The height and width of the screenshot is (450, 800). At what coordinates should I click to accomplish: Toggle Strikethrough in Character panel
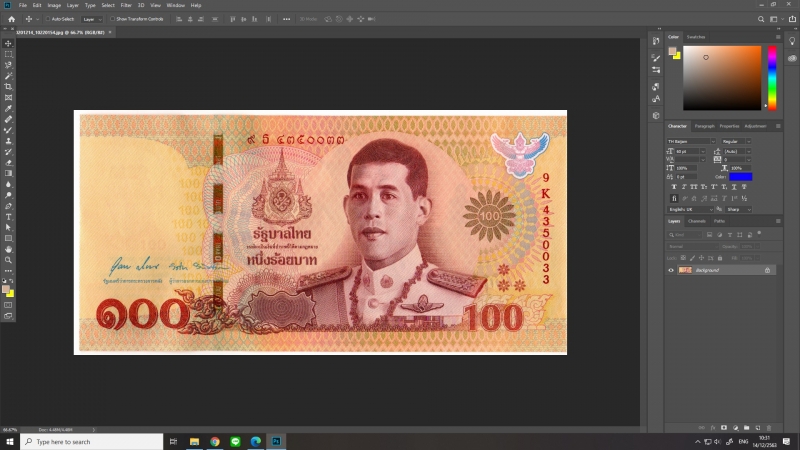pyautogui.click(x=744, y=187)
